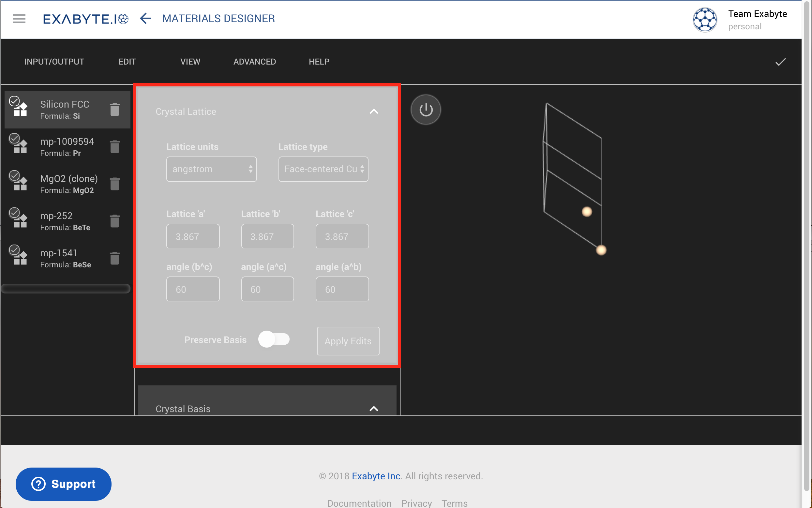Click the Apply Edits button
This screenshot has width=812, height=508.
(348, 341)
